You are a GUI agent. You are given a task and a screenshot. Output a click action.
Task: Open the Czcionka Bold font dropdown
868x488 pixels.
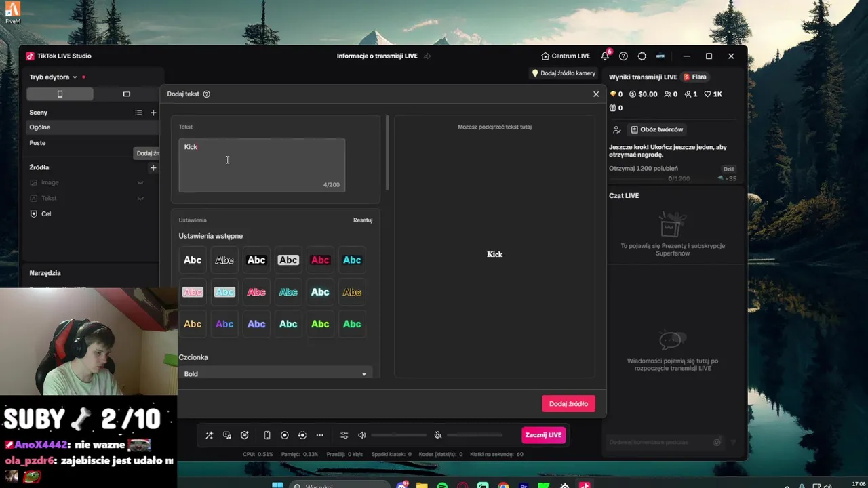click(x=276, y=374)
